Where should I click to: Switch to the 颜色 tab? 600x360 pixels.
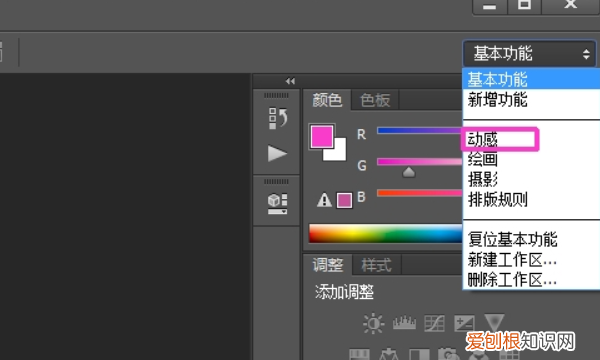tap(327, 100)
